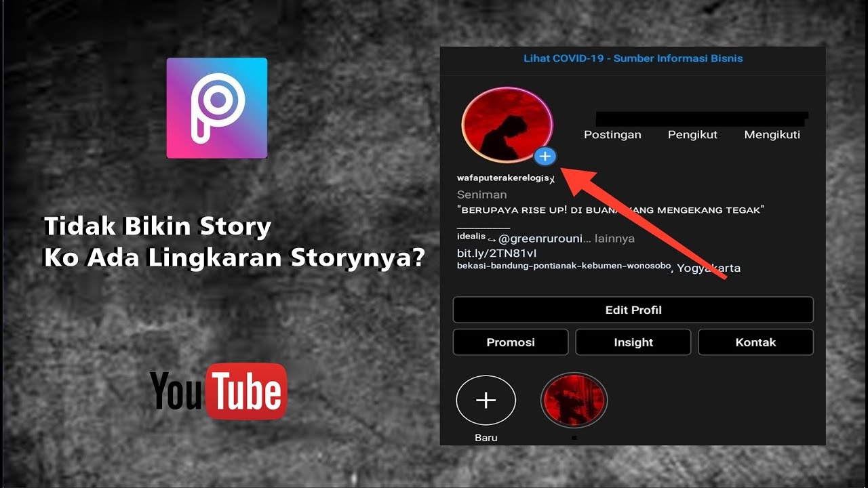This screenshot has height=488, width=868.
Task: Click "Tidak Bikin Story" title text
Action: 157,226
